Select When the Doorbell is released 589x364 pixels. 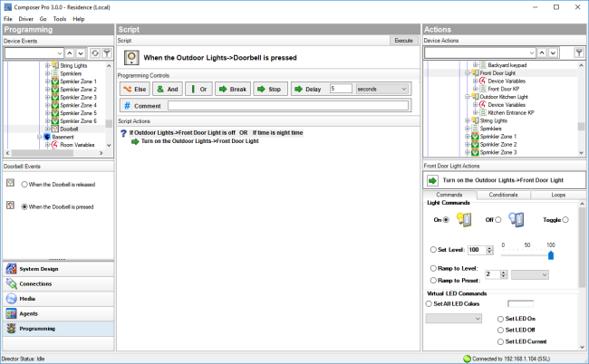click(x=24, y=184)
